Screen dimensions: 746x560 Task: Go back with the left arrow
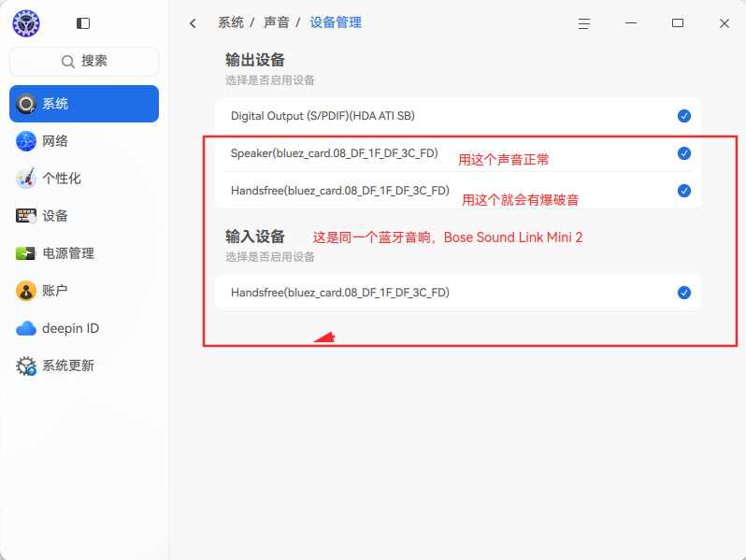pos(193,23)
